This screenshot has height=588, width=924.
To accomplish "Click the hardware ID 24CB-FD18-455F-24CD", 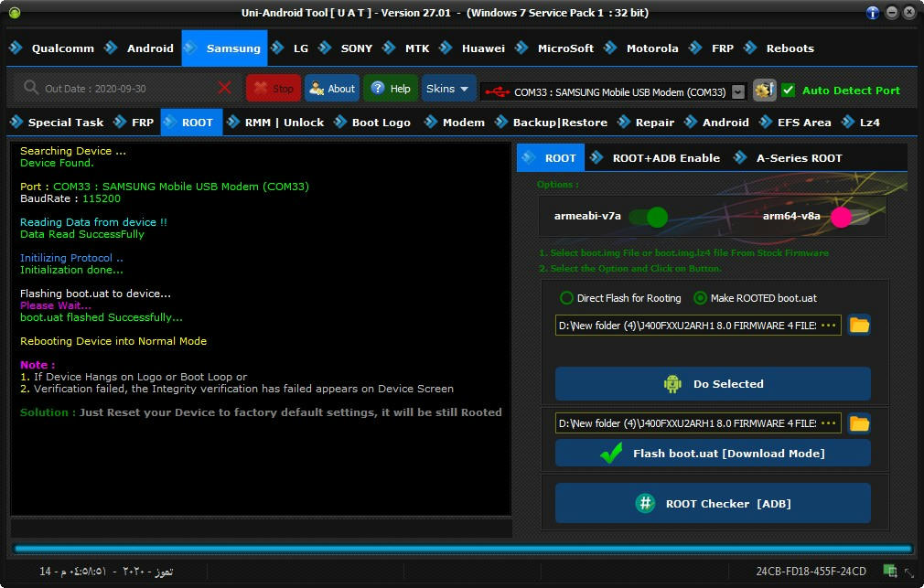I will [811, 571].
